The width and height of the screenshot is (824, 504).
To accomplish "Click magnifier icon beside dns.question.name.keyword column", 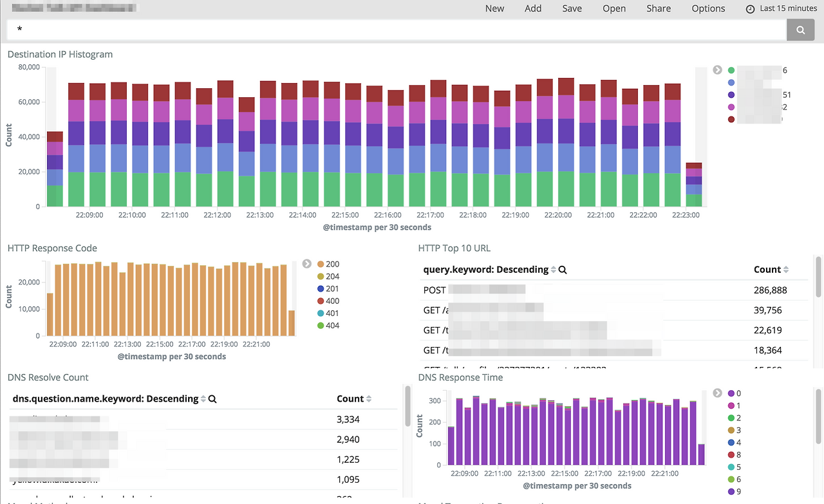I will coord(212,399).
